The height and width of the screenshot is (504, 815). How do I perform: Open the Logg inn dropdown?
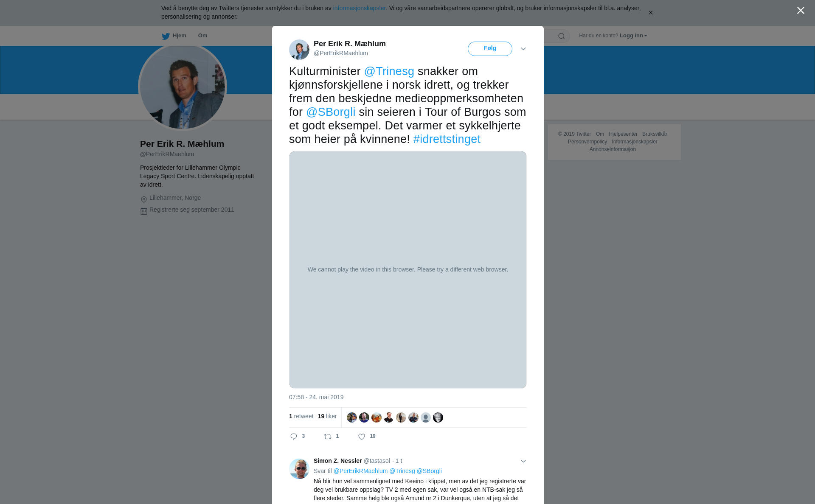tap(633, 36)
